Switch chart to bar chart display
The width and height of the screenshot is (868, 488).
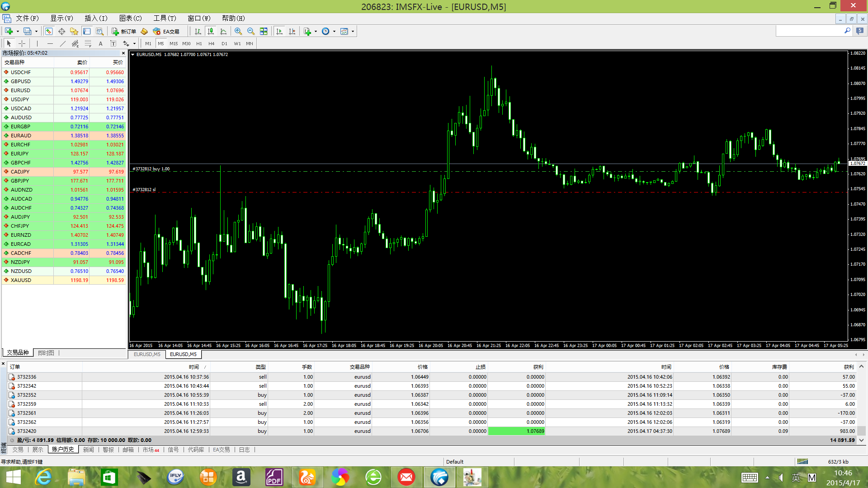pyautogui.click(x=198, y=31)
